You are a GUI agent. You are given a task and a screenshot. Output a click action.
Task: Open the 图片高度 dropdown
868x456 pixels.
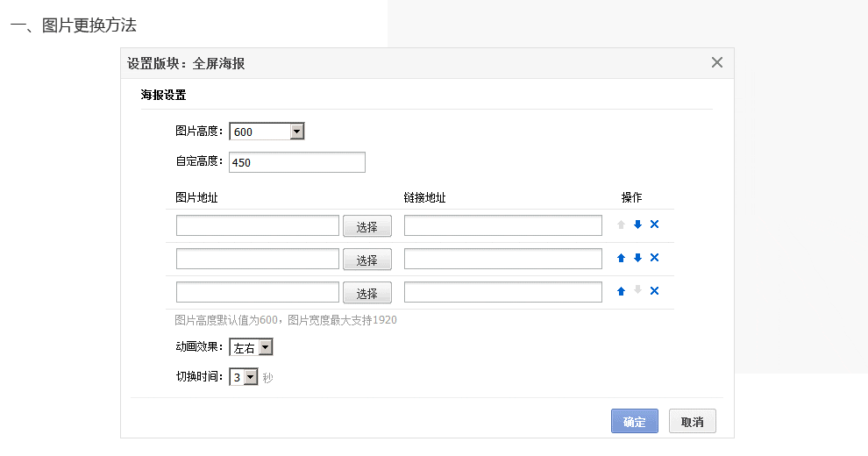click(x=267, y=132)
